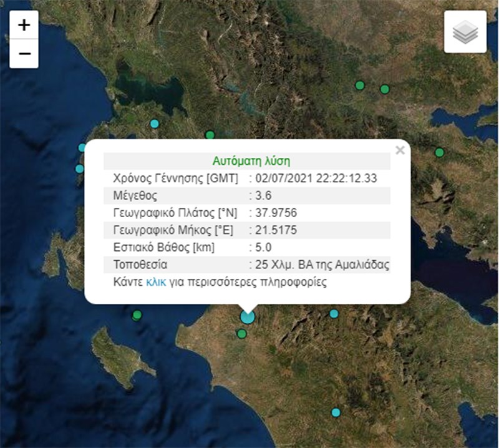499x448 pixels.
Task: Click cyan marker beside the lake above popup
Action: click(155, 124)
